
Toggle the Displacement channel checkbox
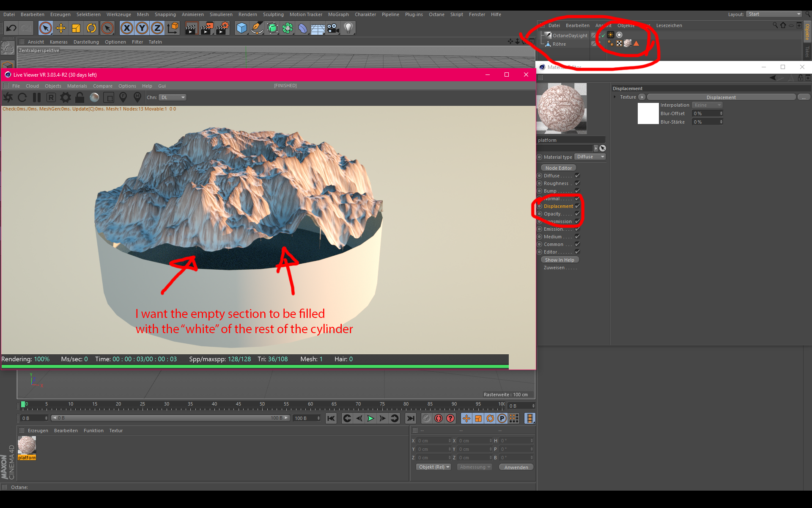pyautogui.click(x=577, y=206)
